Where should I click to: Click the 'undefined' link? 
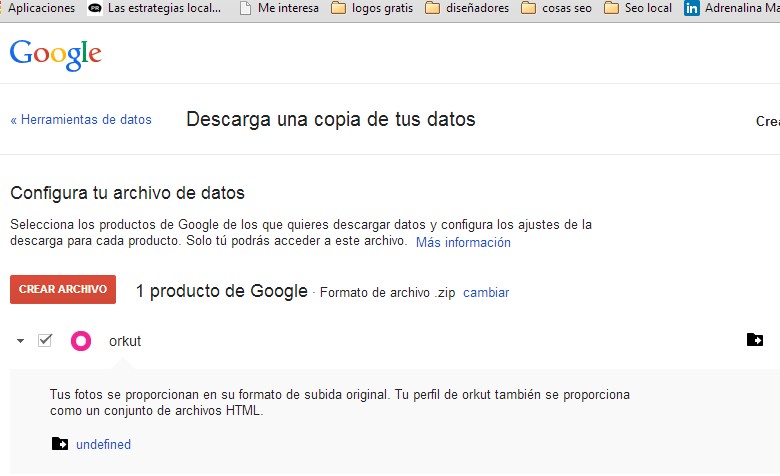(103, 444)
